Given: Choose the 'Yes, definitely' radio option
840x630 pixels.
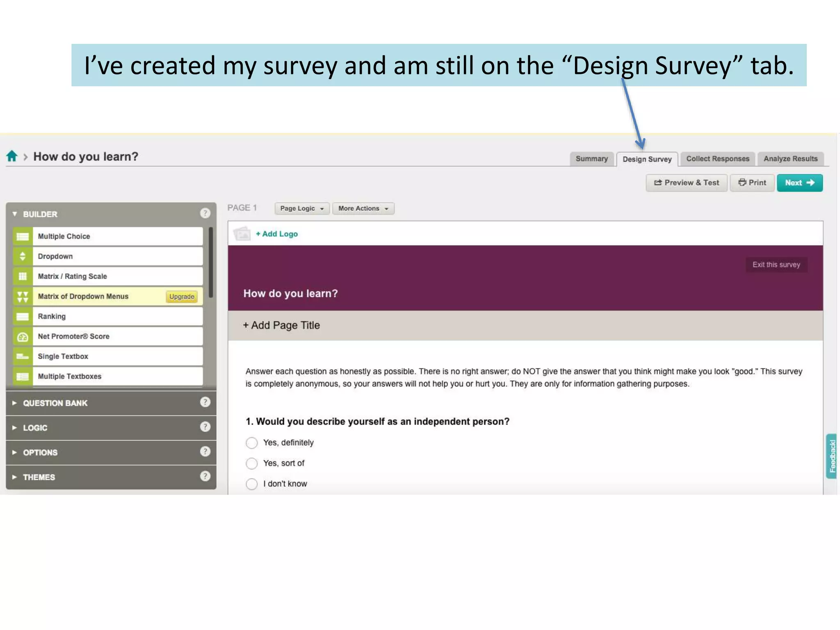Looking at the screenshot, I should tap(251, 443).
